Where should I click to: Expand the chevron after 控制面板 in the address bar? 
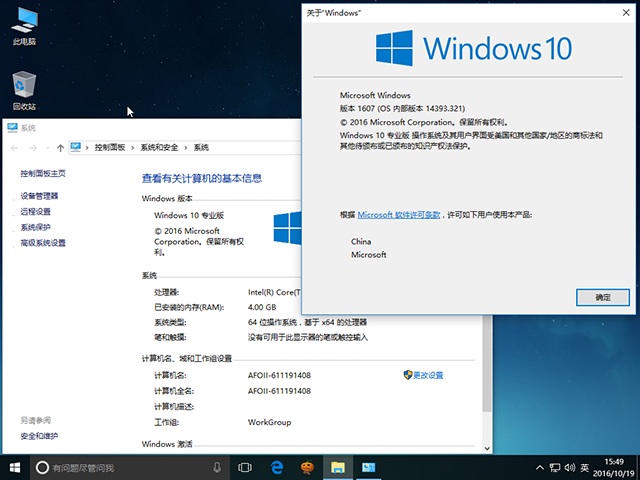click(133, 148)
